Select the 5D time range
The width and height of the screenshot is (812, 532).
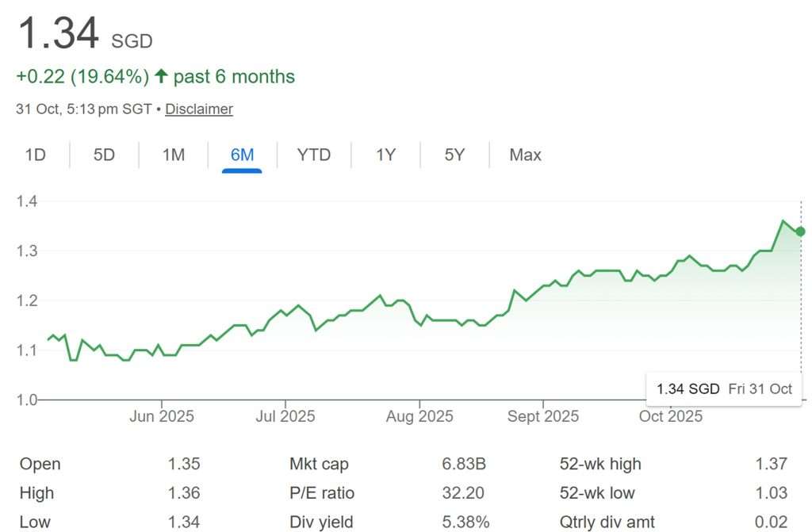(x=104, y=155)
